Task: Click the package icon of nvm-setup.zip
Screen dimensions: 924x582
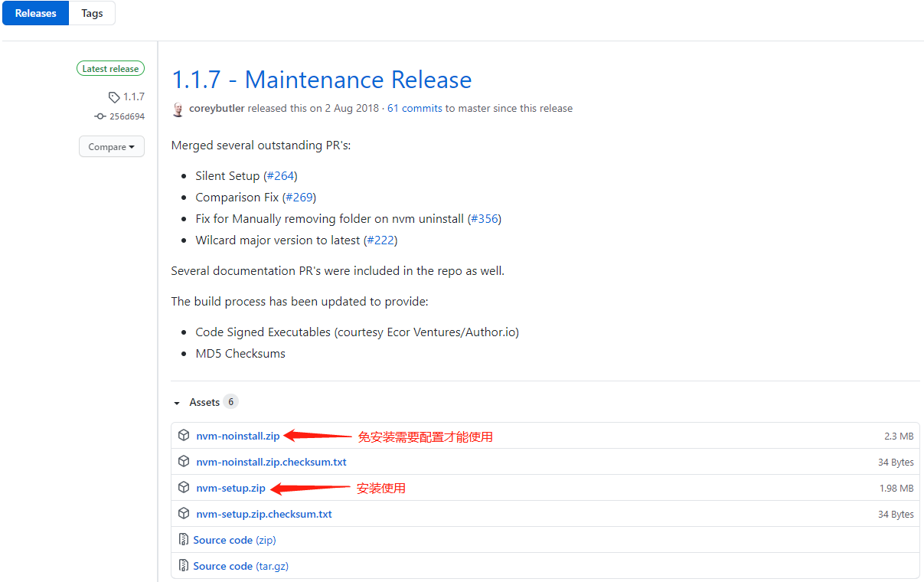Action: coord(184,488)
